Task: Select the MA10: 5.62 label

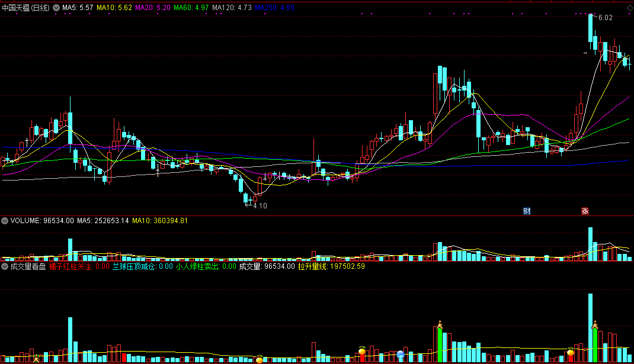Action: click(x=114, y=8)
